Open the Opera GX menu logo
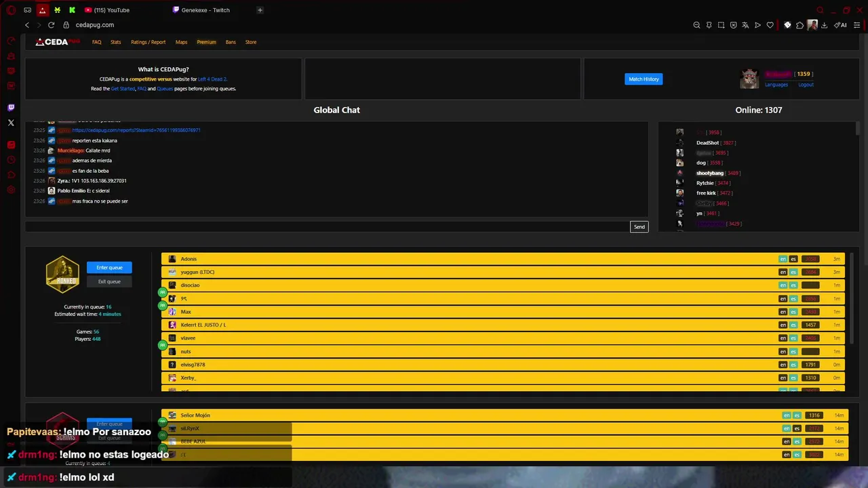868x488 pixels. [x=11, y=10]
